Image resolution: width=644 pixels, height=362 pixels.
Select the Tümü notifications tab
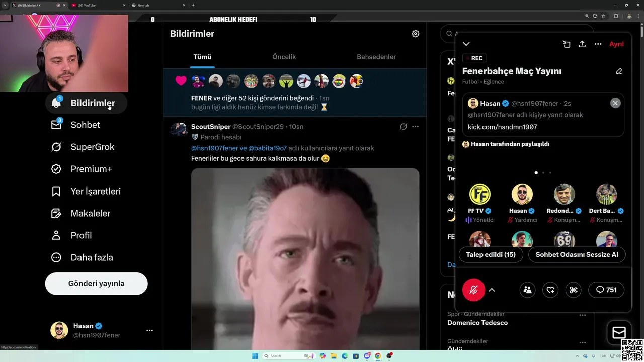click(x=202, y=57)
